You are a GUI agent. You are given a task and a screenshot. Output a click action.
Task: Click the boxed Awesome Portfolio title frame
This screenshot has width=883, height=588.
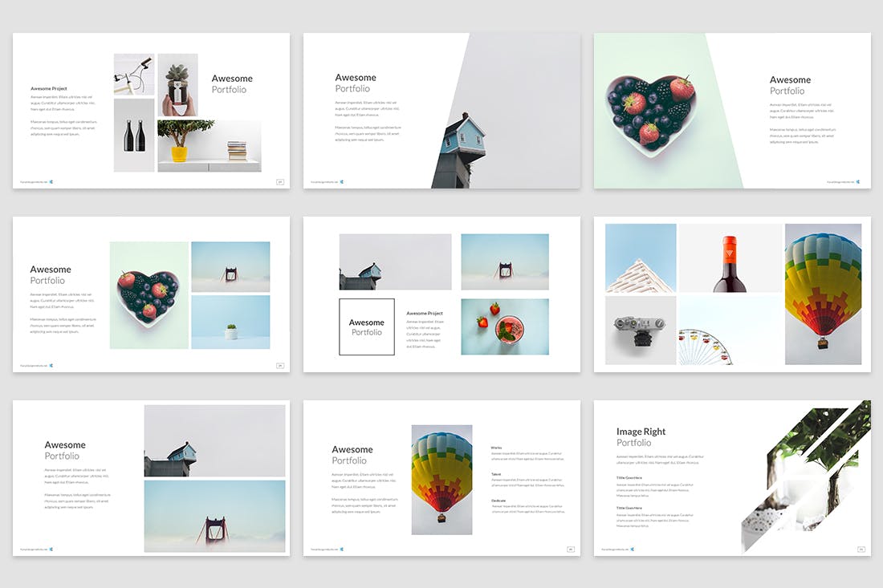click(367, 326)
